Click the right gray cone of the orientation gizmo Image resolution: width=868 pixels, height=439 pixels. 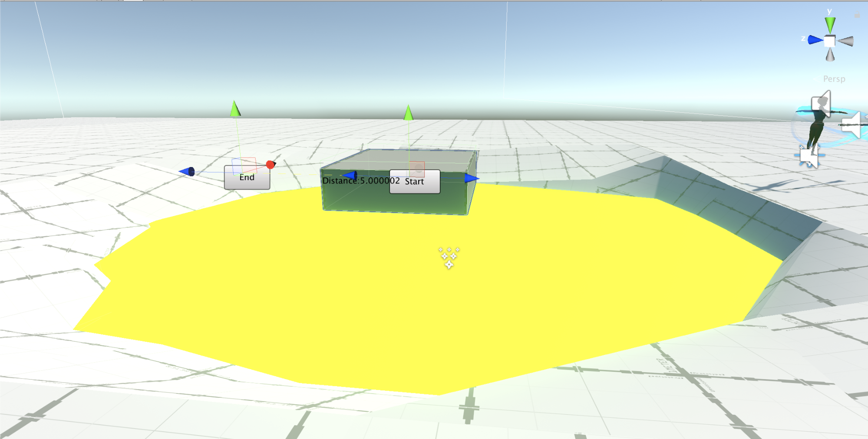(846, 41)
